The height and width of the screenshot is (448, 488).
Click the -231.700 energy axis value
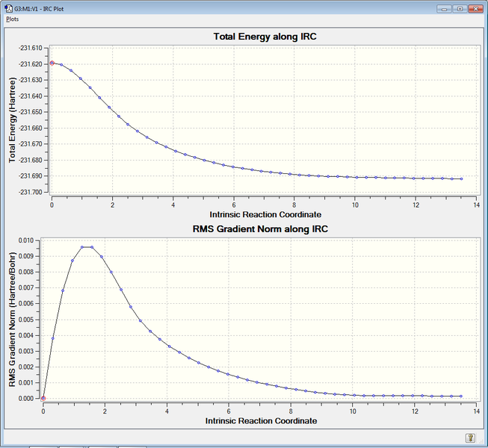pyautogui.click(x=30, y=192)
